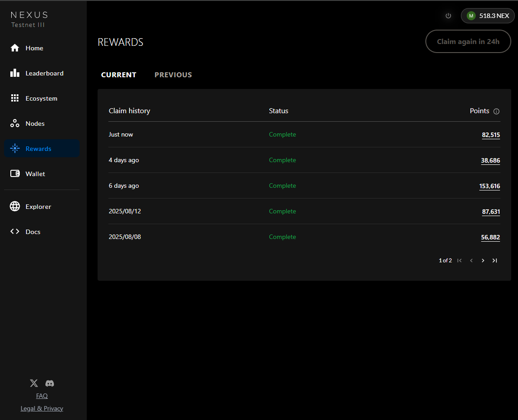Click the 'Status' column header
Image resolution: width=518 pixels, height=420 pixels.
coord(278,111)
